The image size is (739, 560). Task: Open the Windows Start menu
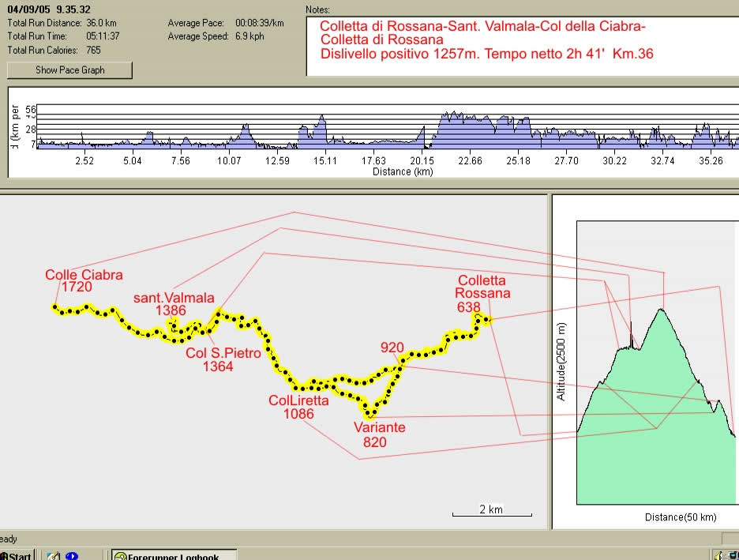[17, 555]
